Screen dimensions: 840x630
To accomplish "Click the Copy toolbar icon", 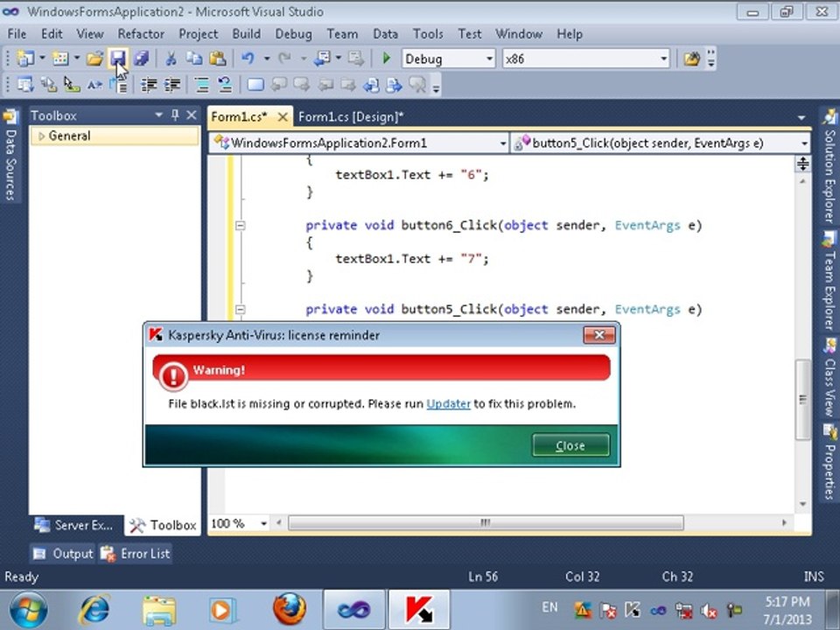I will [x=194, y=59].
